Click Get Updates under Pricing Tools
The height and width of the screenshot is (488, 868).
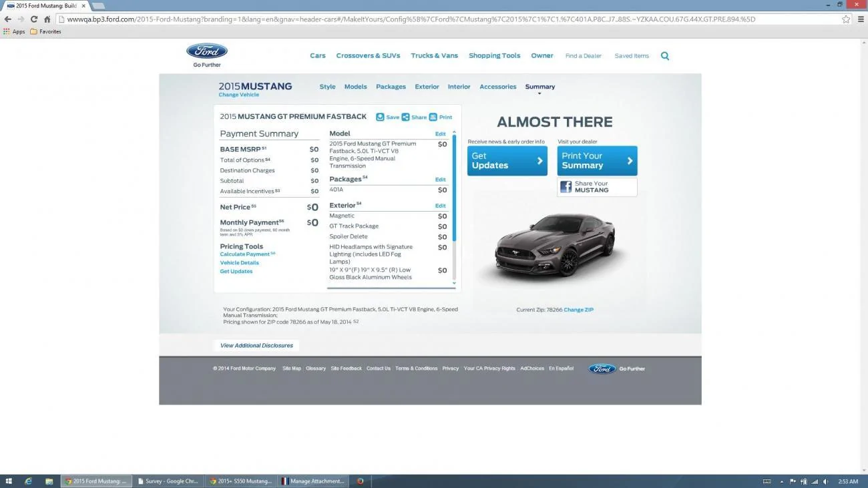(236, 272)
